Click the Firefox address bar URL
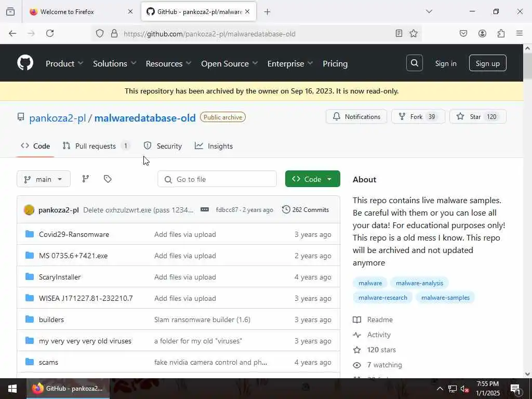The width and height of the screenshot is (532, 399). point(209,34)
